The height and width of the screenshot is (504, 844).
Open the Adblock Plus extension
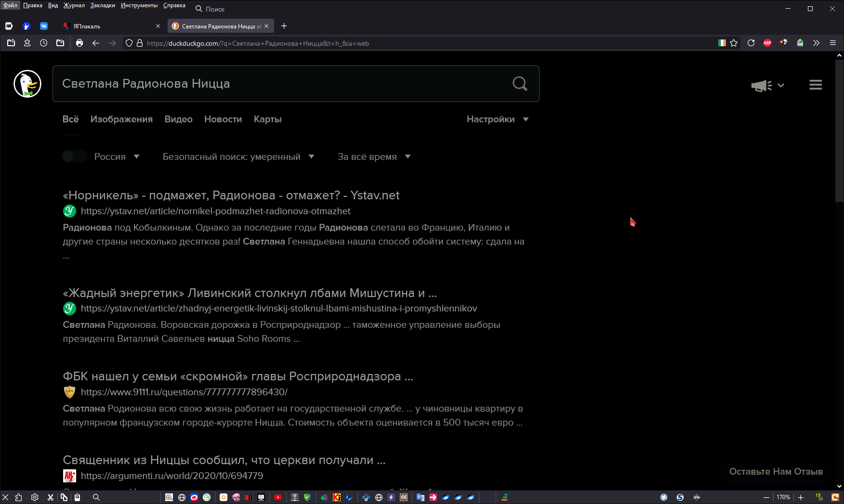[767, 43]
